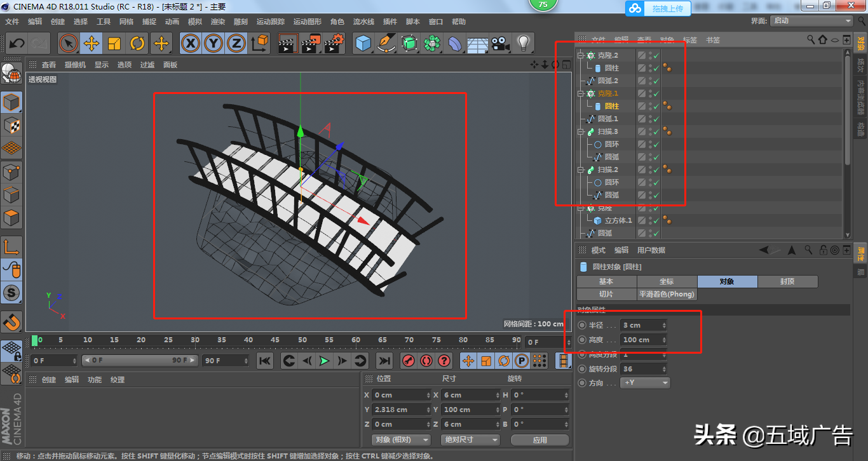Switch the coordinate system cube icon
Viewport: 868px width, 461px height.
(x=260, y=44)
